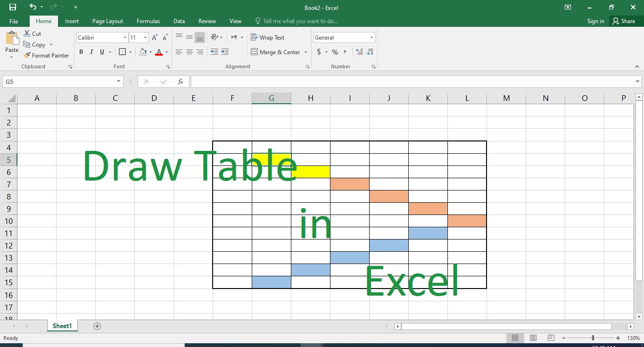Viewport: 644px width, 347px height.
Task: Click the Share button
Action: pos(623,21)
